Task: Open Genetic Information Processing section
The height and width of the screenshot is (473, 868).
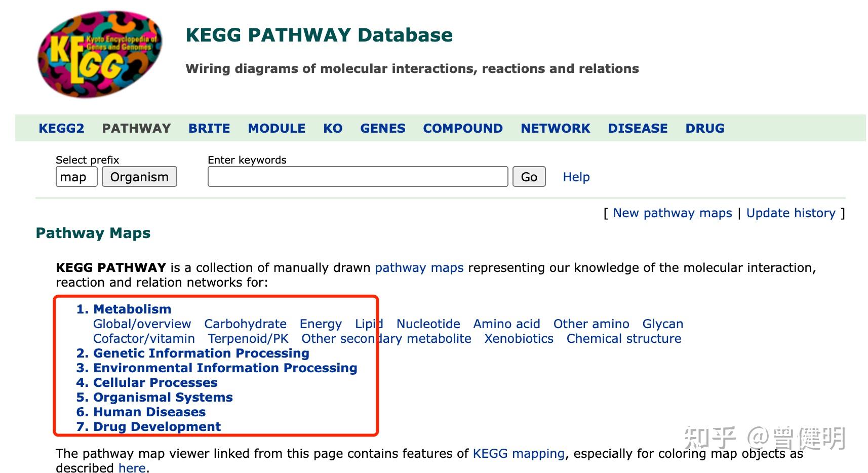Action: pyautogui.click(x=201, y=353)
